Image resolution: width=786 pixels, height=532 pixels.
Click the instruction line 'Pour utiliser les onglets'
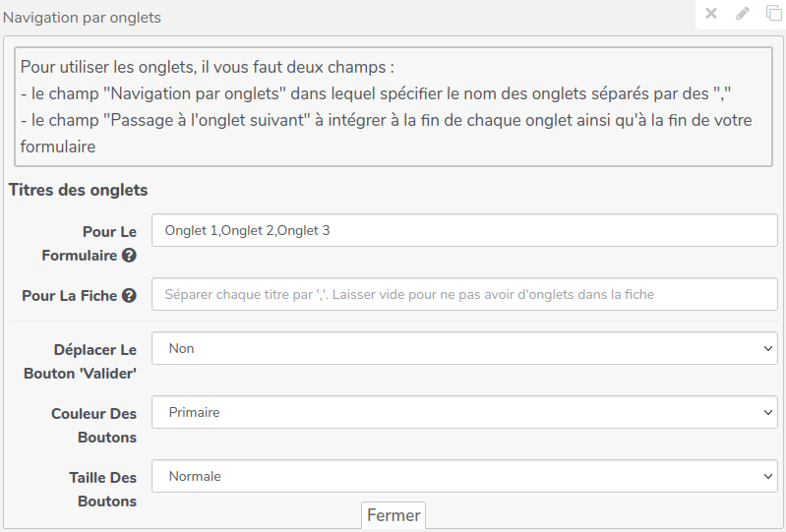tap(207, 68)
